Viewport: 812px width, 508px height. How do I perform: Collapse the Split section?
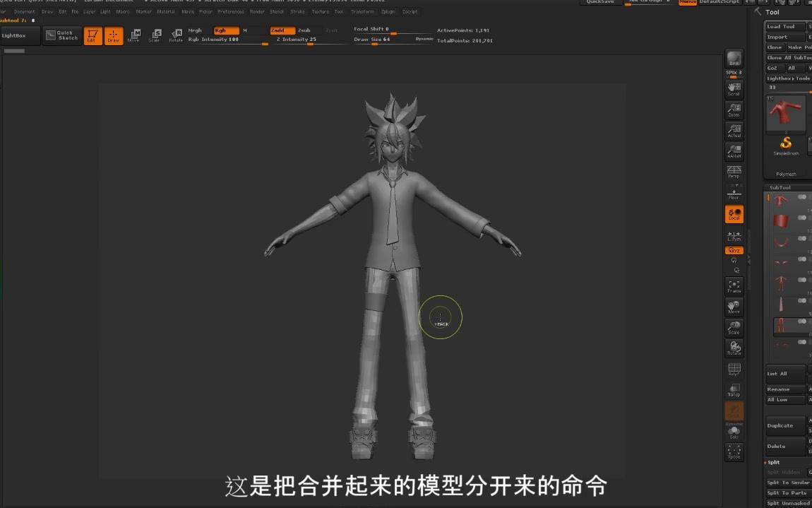(x=773, y=462)
